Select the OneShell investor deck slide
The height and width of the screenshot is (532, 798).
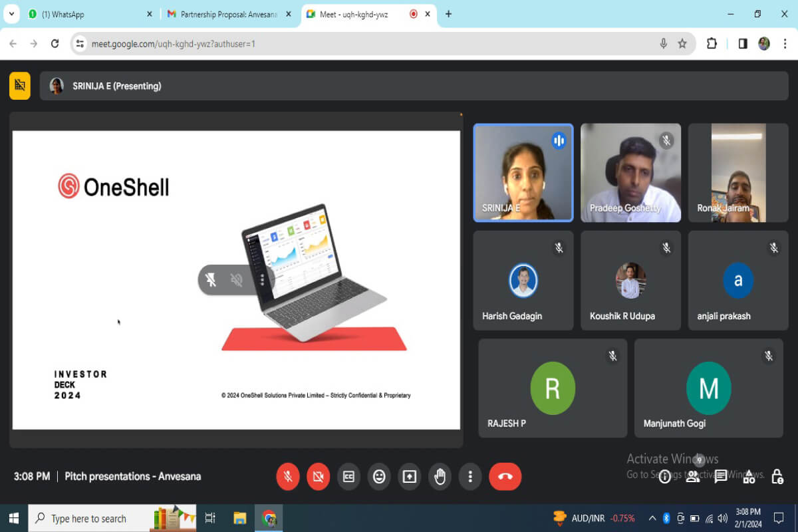236,280
